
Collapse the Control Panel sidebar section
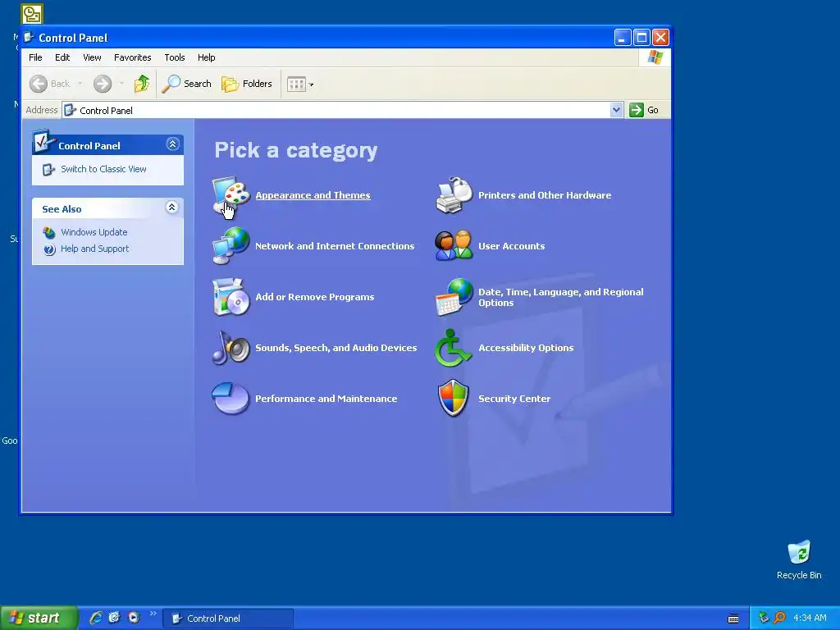pyautogui.click(x=172, y=144)
